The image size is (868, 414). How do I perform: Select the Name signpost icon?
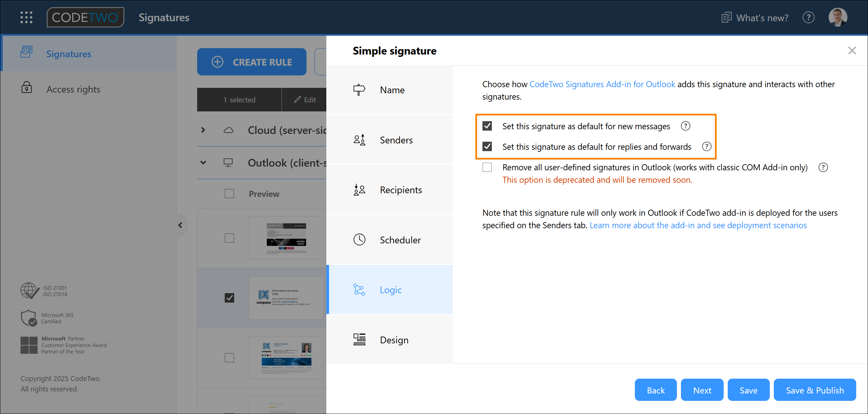tap(359, 90)
